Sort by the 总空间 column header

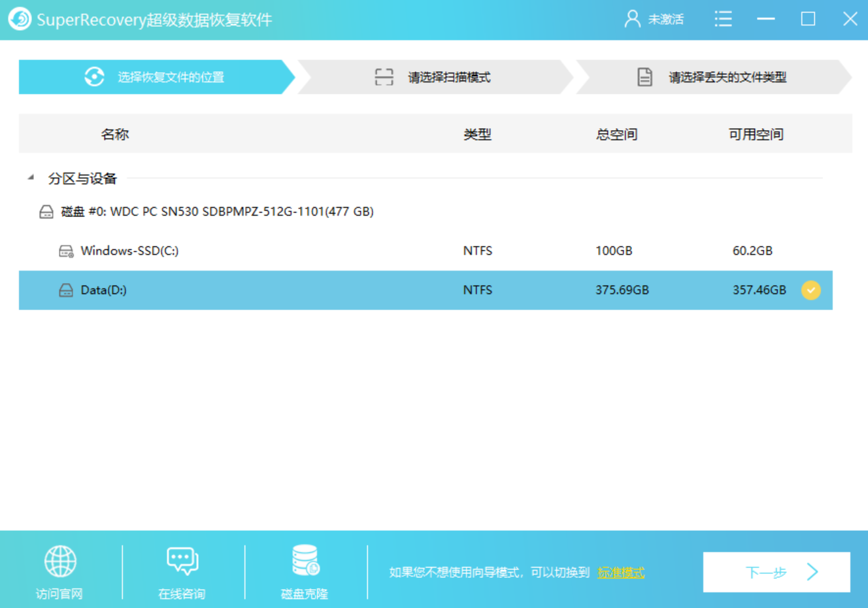click(616, 134)
